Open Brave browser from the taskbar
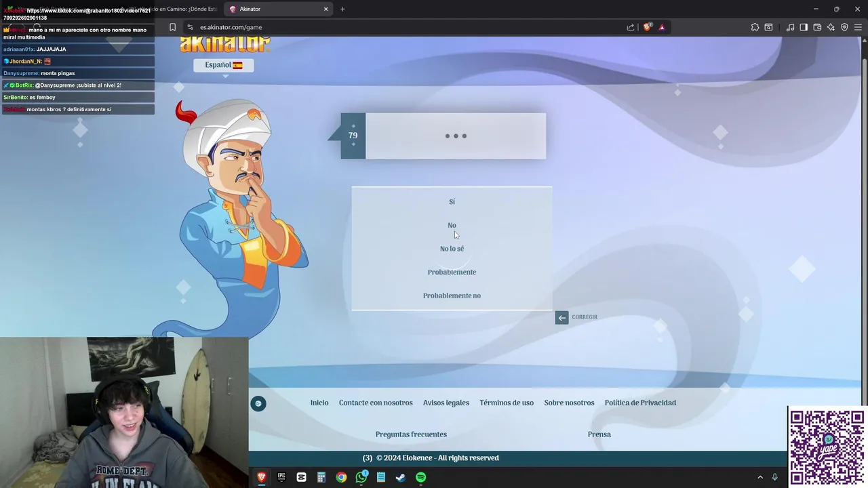Screen dimensions: 868x488 262,477
